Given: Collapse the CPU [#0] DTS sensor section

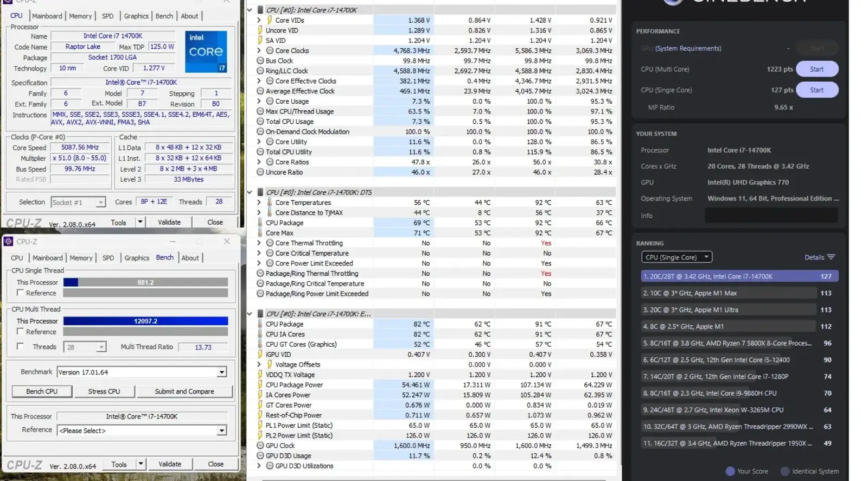Looking at the screenshot, I should [x=250, y=192].
